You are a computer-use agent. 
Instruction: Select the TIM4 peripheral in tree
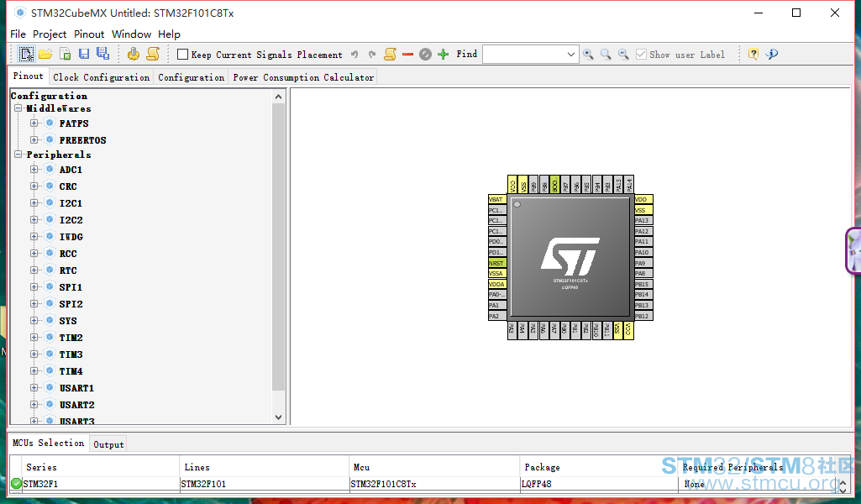(71, 371)
